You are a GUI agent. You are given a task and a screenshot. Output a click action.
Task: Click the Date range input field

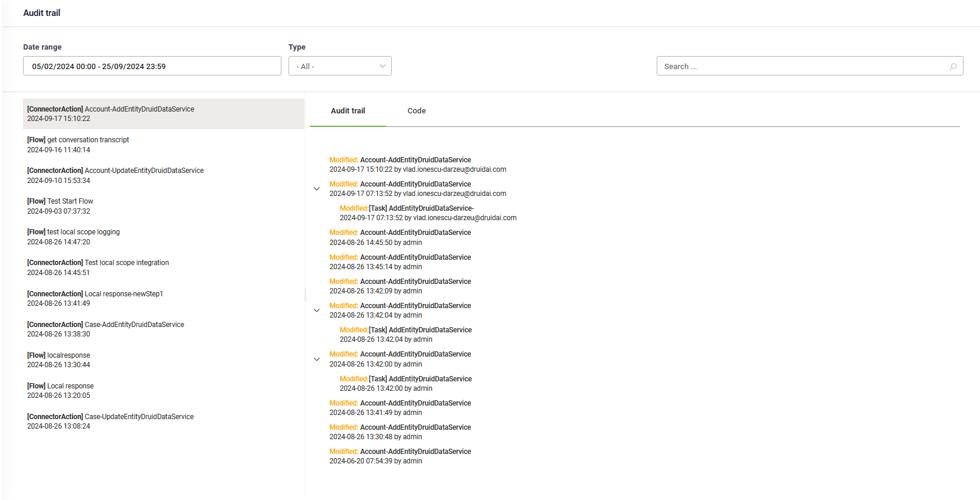tap(152, 66)
